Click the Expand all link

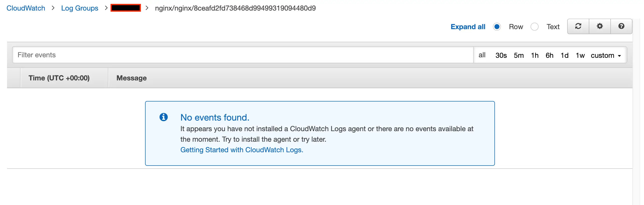pos(468,27)
